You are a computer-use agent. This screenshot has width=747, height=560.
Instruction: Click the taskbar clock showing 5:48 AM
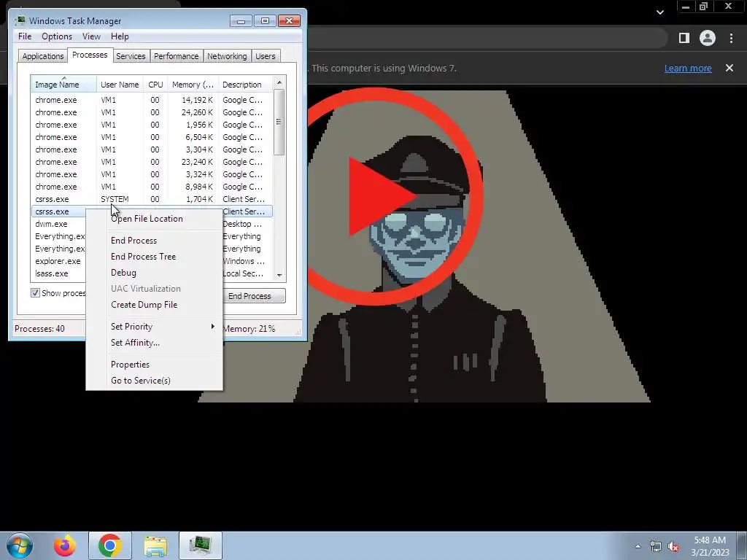pyautogui.click(x=711, y=546)
